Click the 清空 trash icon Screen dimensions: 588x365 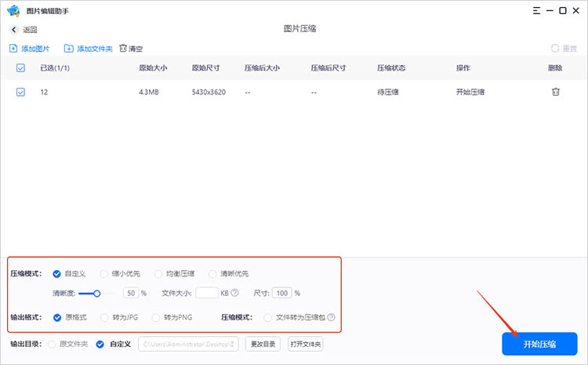pyautogui.click(x=123, y=48)
